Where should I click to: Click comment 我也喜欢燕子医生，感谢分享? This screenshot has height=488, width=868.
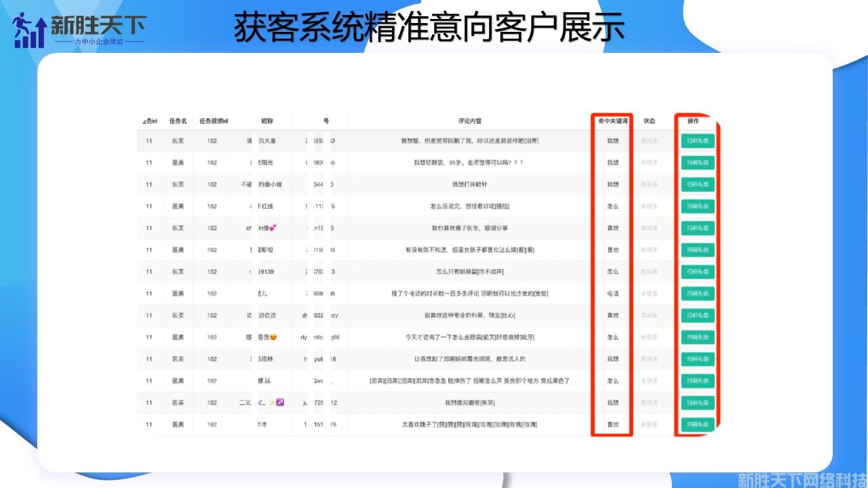(x=469, y=228)
